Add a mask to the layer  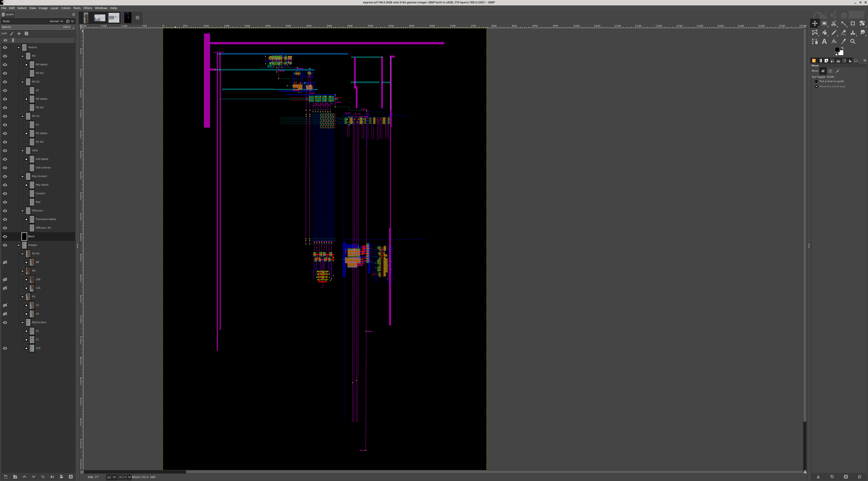click(x=61, y=477)
